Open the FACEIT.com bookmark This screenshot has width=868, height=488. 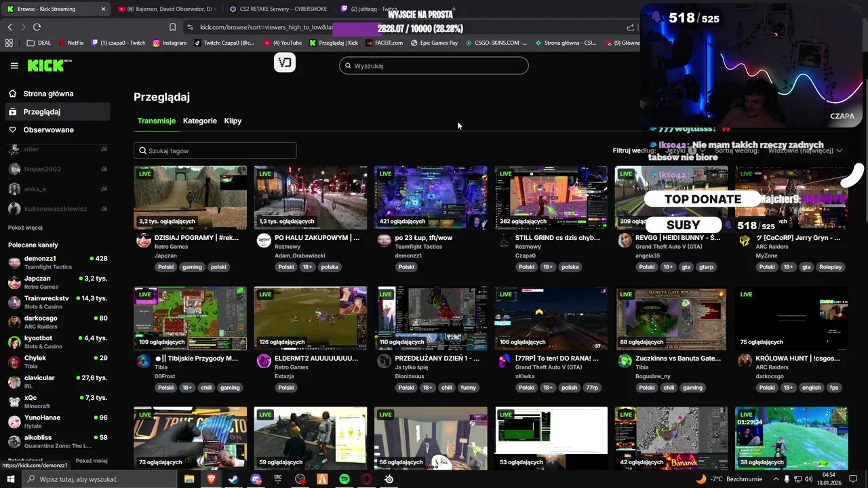(x=384, y=43)
